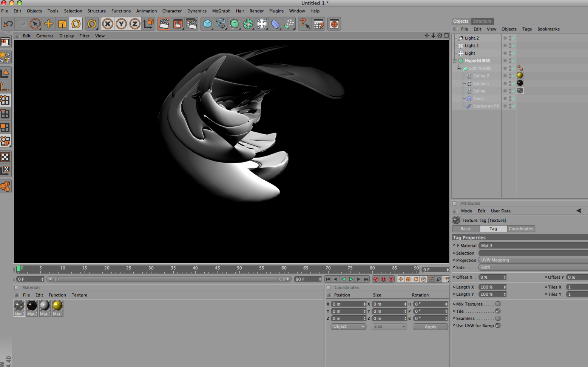Toggle the Light.1 enable checkmark

pyautogui.click(x=513, y=46)
